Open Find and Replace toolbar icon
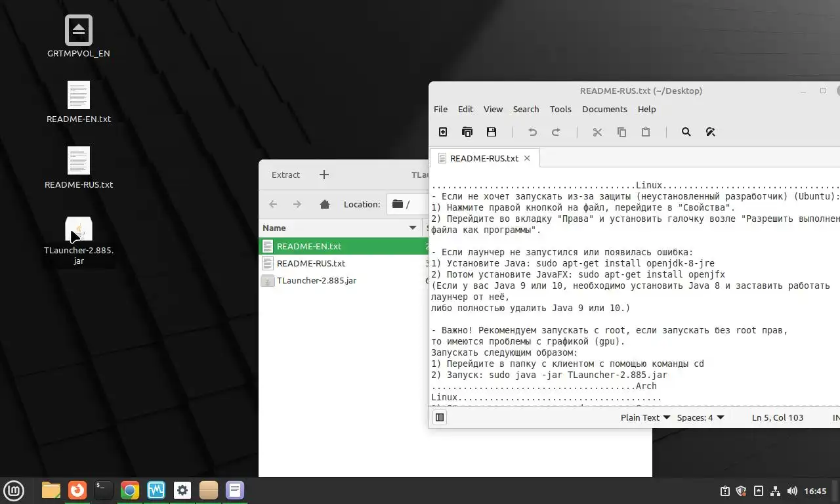This screenshot has height=504, width=840. (710, 132)
